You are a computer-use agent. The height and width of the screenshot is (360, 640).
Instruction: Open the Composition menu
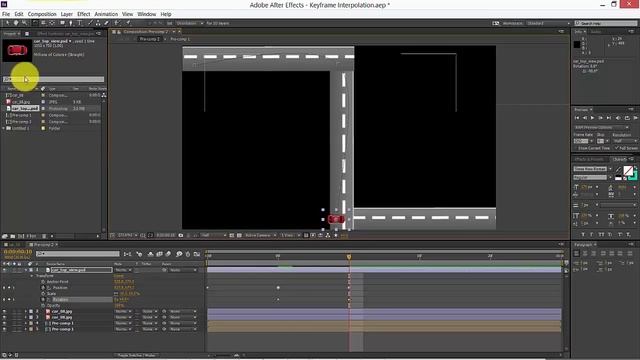(x=42, y=14)
